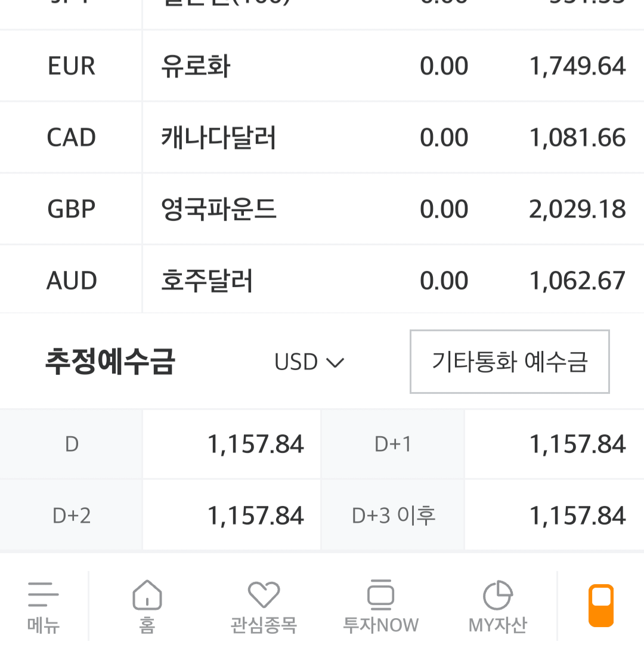Tap the EUR exchange rate 1,749.64
The height and width of the screenshot is (654, 644).
pyautogui.click(x=577, y=66)
